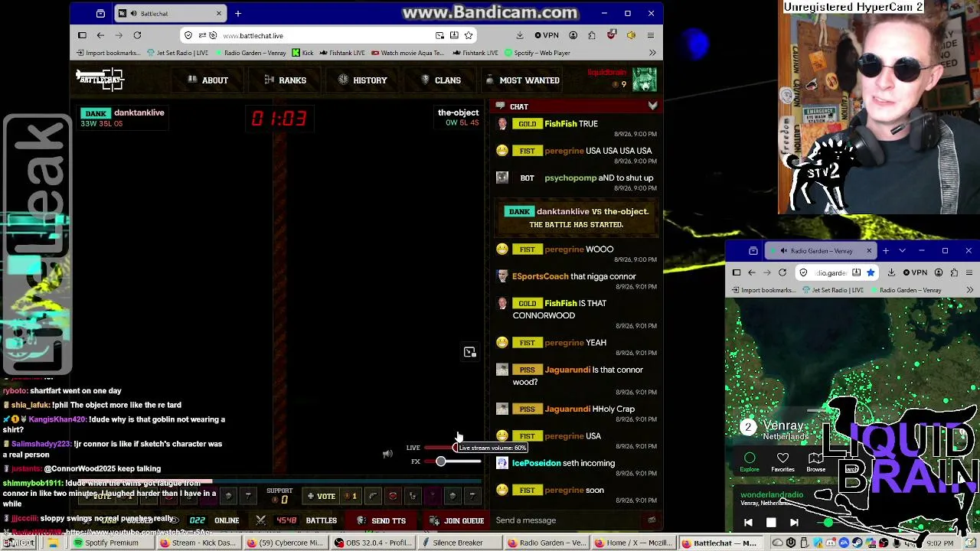This screenshot has width=980, height=551.
Task: Show more bookmarks in Radio Garden window
Action: pyautogui.click(x=969, y=290)
